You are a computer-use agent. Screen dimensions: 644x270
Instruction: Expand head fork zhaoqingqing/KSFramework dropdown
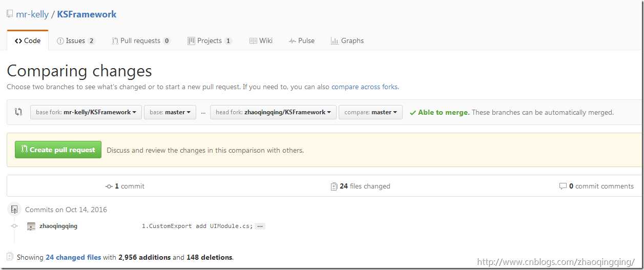click(274, 112)
